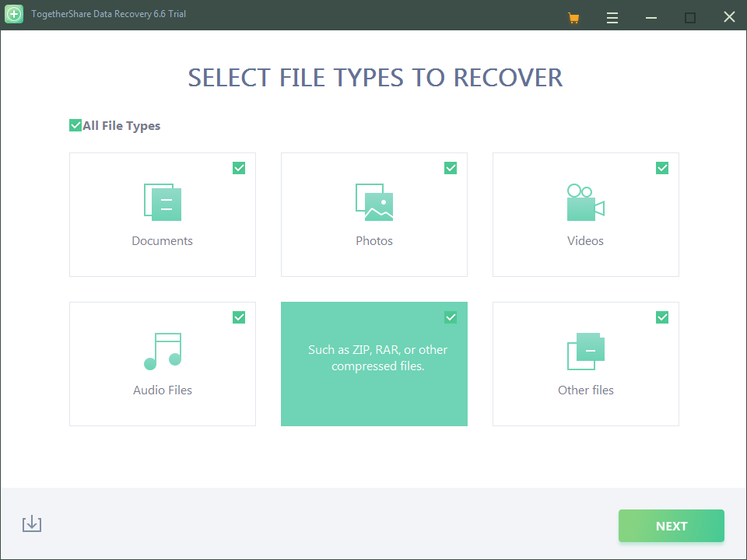Toggle the All File Types checkbox

tap(75, 125)
